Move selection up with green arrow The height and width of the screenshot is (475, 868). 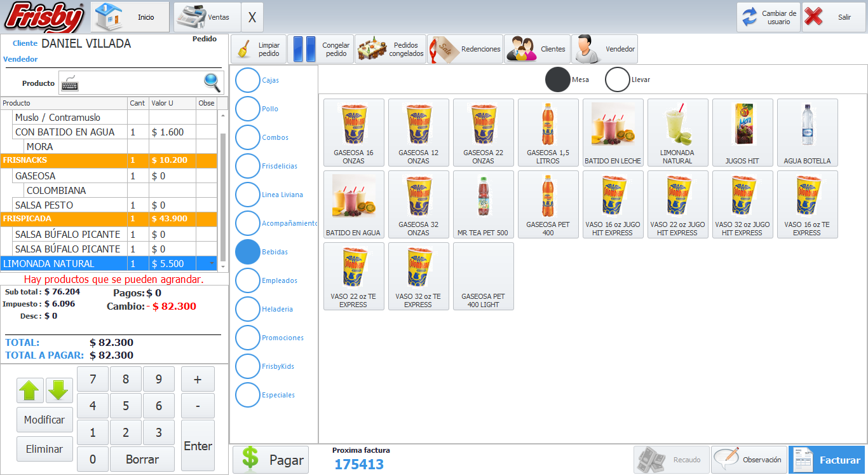coord(30,390)
